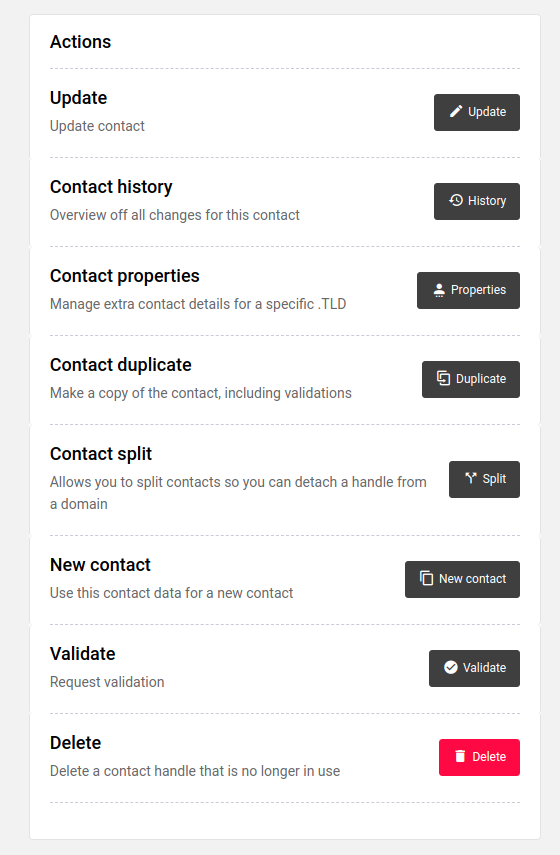Click the "Contact properties" heading

click(x=125, y=276)
